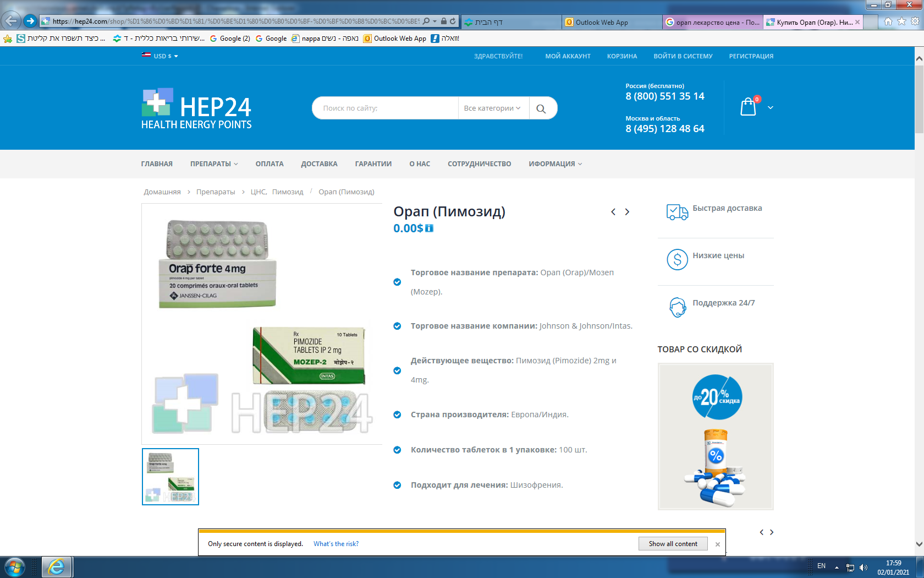Click the product thumbnail image

click(x=170, y=477)
